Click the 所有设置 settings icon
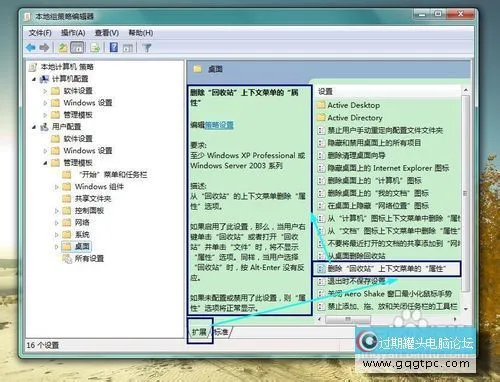The height and width of the screenshot is (382, 500). tap(67, 258)
